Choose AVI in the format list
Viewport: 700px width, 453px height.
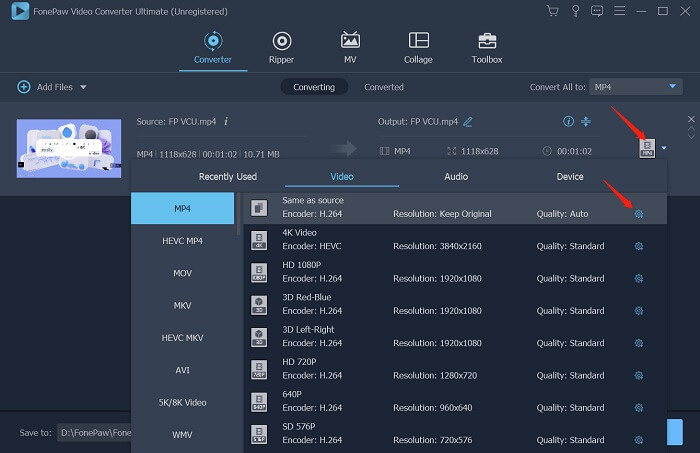(x=183, y=370)
